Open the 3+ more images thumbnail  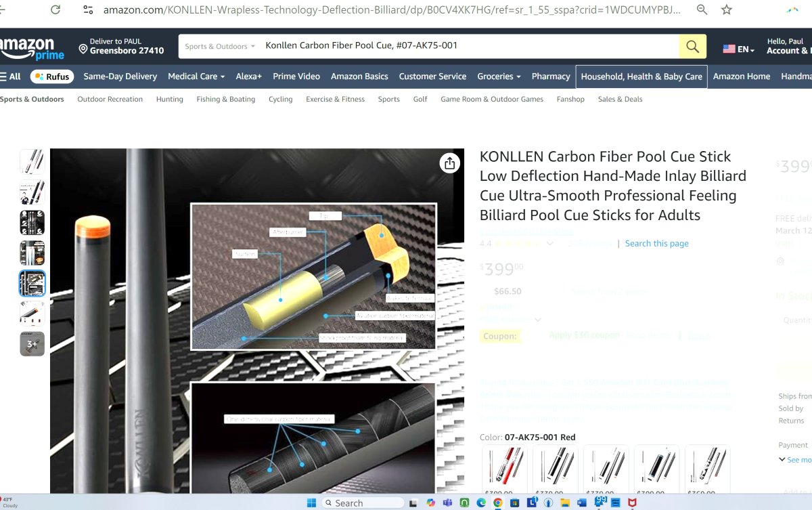pyautogui.click(x=32, y=344)
